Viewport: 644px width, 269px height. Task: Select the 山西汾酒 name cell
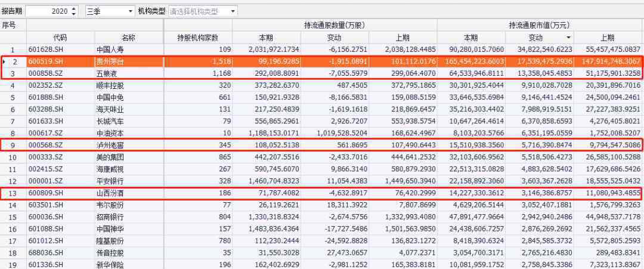(x=129, y=193)
